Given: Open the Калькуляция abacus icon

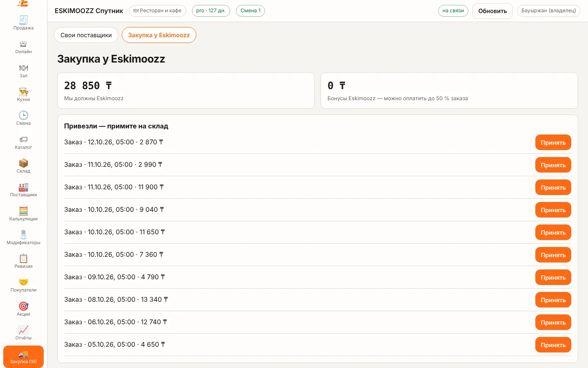Looking at the screenshot, I should (23, 211).
